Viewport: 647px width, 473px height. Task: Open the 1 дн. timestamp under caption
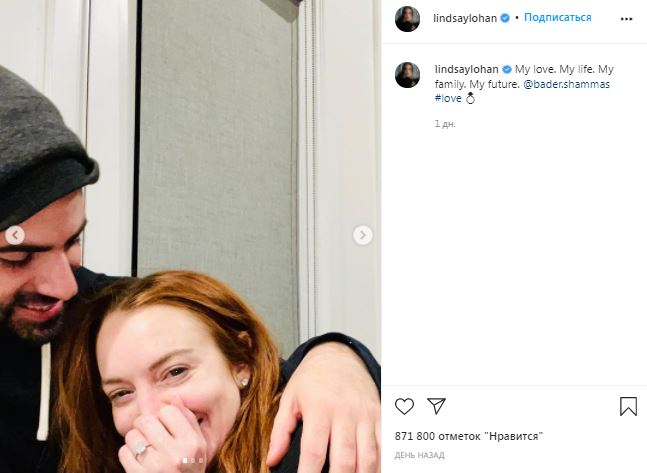click(445, 124)
